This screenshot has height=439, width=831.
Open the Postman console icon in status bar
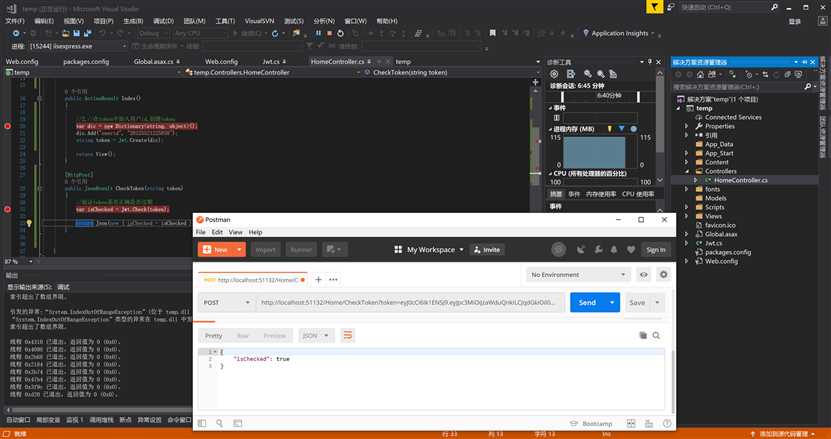pos(237,423)
